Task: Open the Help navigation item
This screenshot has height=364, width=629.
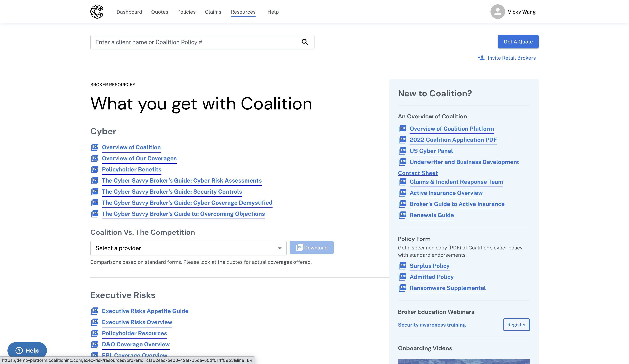Action: point(273,12)
